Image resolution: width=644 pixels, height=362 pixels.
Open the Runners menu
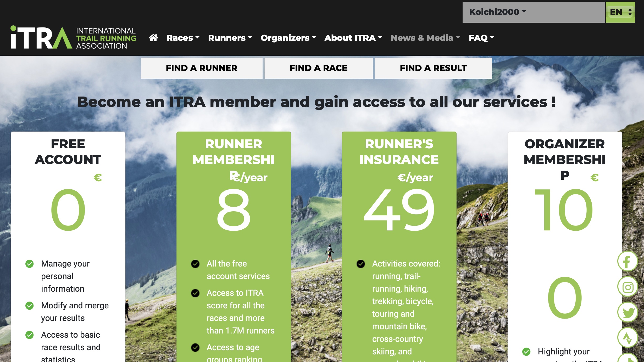230,38
